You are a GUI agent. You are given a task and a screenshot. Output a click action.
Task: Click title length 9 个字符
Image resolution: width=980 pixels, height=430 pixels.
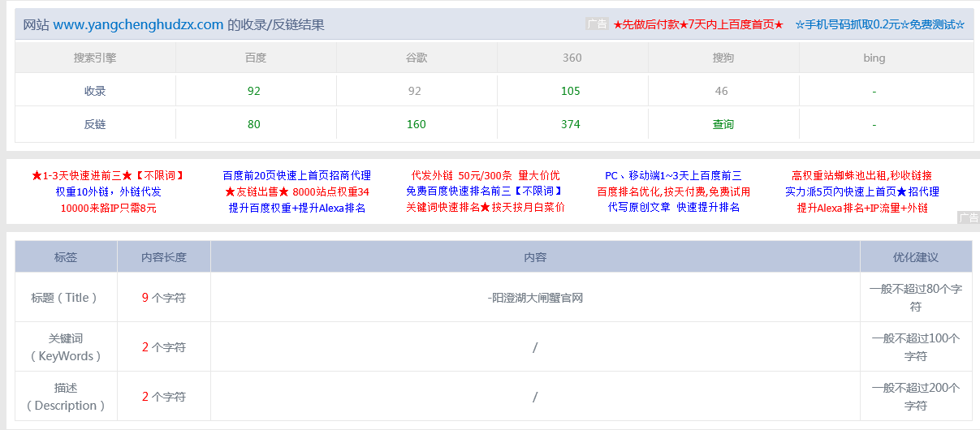(x=164, y=298)
